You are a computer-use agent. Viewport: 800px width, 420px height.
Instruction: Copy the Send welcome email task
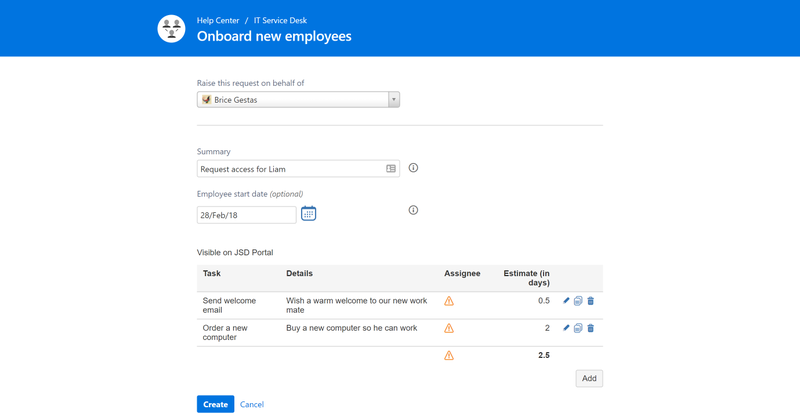point(578,301)
